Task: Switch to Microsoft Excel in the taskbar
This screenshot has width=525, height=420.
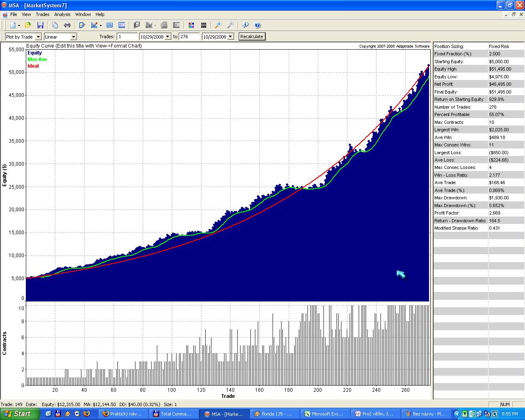Action: pyautogui.click(x=324, y=414)
